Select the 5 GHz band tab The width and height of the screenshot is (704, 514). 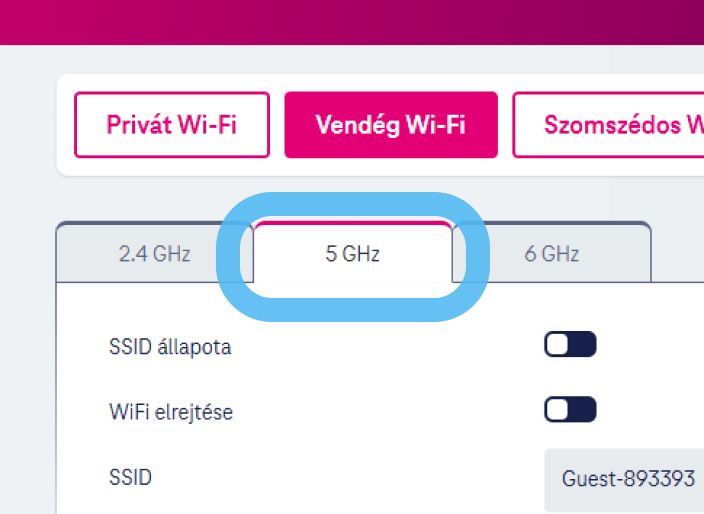click(352, 254)
